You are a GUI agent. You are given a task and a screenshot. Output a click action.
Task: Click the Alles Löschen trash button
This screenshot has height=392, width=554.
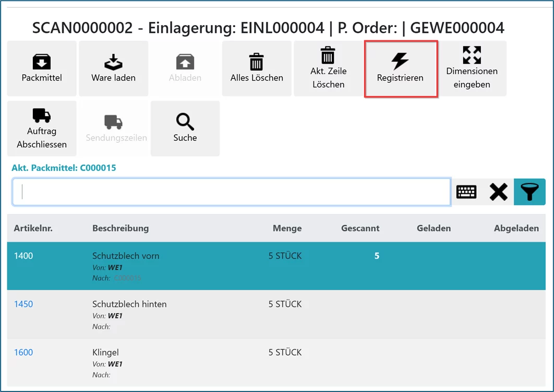tap(257, 69)
